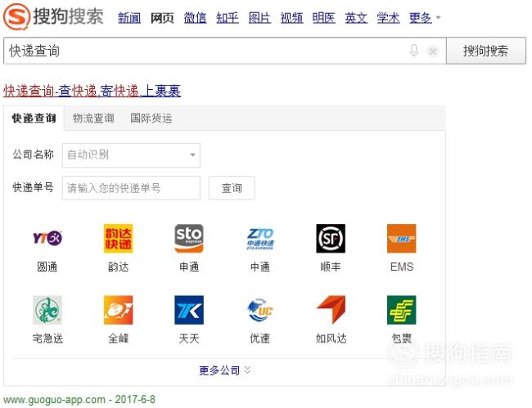Select the 中通 ZTO courier icon
The image size is (532, 408).
pyautogui.click(x=260, y=238)
